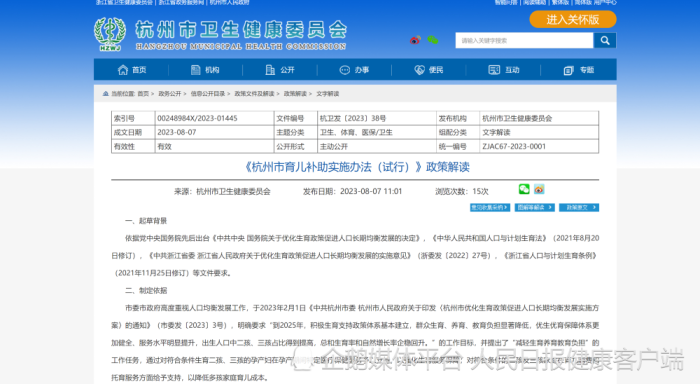Click the 进入关怀版 orange button
The height and width of the screenshot is (384, 700).
coord(573,20)
